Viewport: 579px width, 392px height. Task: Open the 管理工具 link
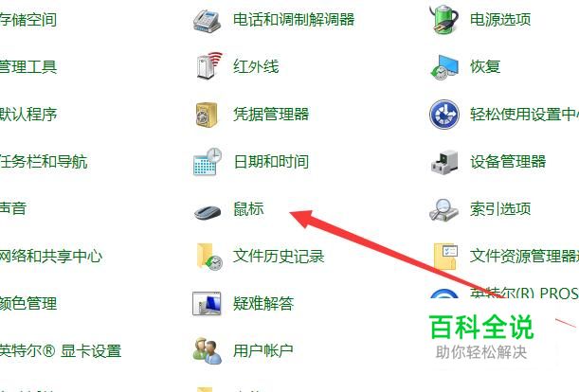pos(28,67)
